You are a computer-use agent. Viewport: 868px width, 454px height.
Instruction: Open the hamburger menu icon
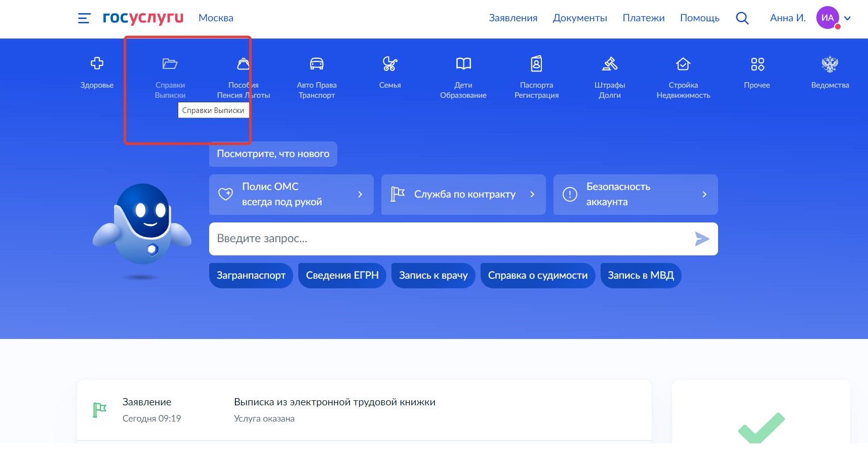pyautogui.click(x=84, y=18)
